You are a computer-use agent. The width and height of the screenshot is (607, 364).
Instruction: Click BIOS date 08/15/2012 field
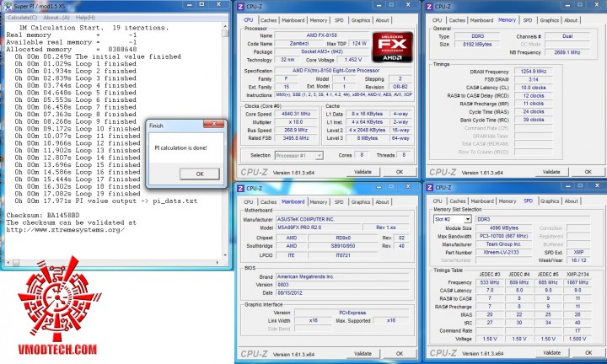[x=342, y=293]
